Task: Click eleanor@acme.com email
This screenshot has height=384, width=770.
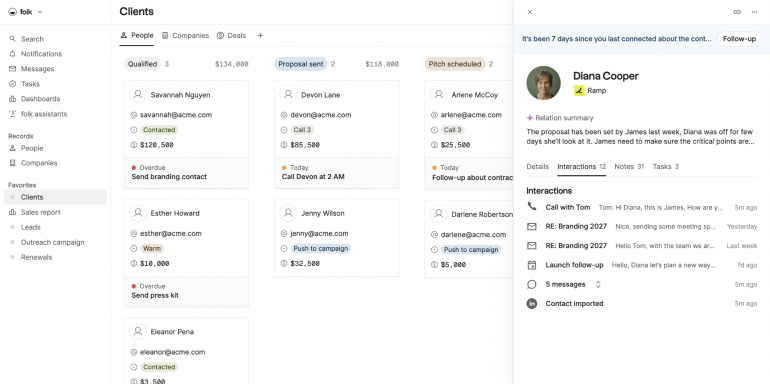Action: click(172, 352)
